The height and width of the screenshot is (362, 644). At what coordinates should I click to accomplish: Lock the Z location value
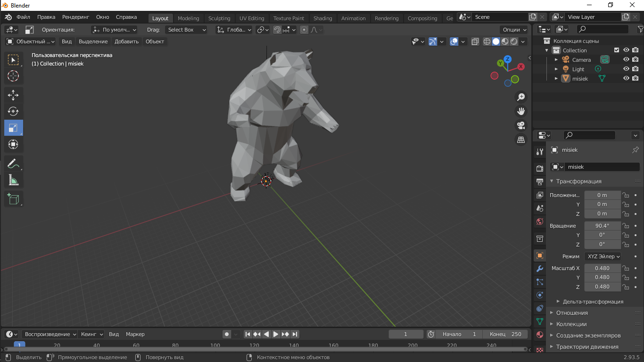(626, 214)
